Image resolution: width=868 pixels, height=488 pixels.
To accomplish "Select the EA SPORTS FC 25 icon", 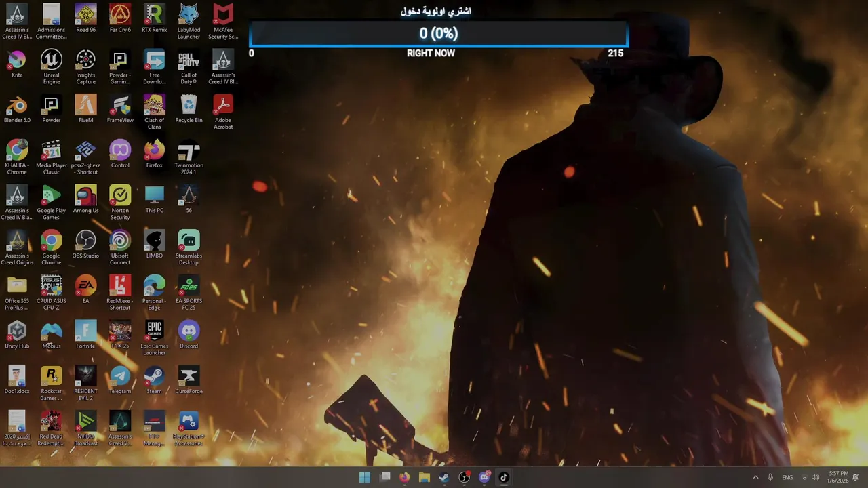I will point(189,293).
